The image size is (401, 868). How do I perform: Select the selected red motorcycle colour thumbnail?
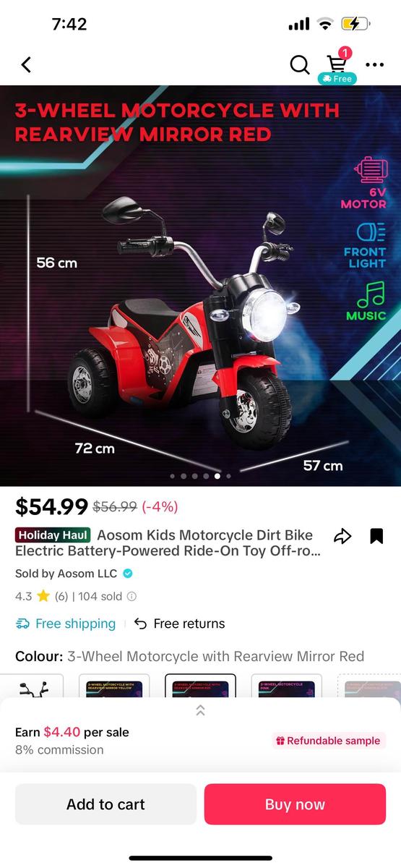(201, 686)
